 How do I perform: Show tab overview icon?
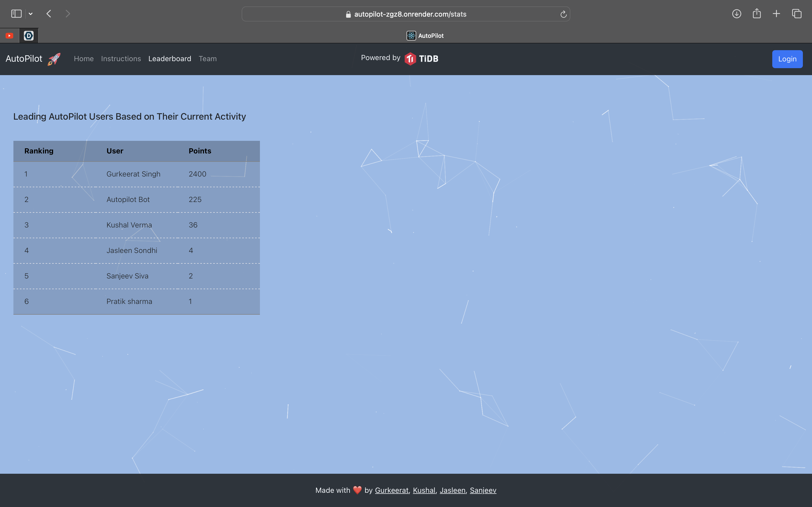(797, 14)
